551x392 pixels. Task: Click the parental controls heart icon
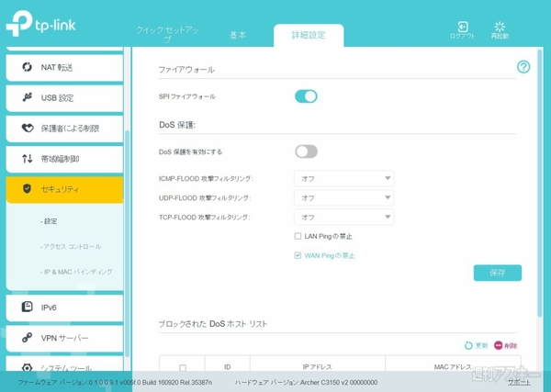click(x=27, y=128)
